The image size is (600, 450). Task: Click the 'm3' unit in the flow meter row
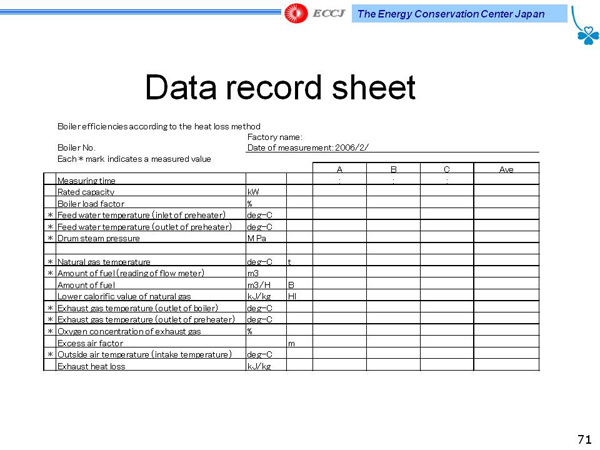253,273
